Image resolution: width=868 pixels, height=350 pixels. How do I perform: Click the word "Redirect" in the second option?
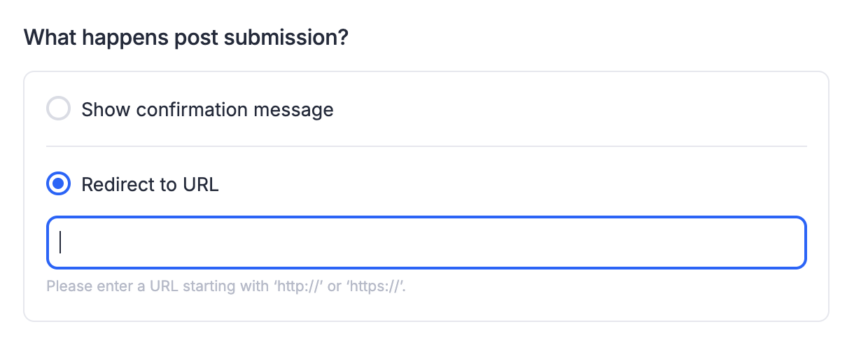pos(115,185)
